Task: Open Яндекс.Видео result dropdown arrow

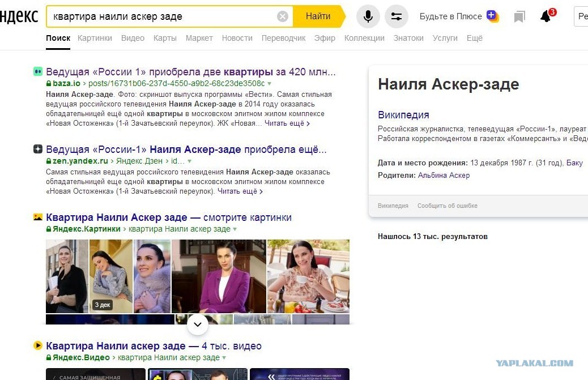Action: click(224, 357)
